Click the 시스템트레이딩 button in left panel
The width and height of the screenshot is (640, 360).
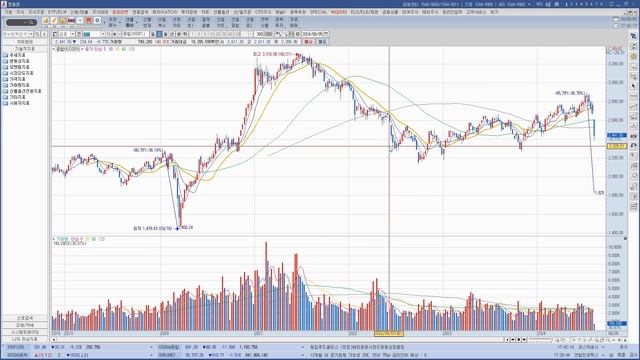point(25,332)
